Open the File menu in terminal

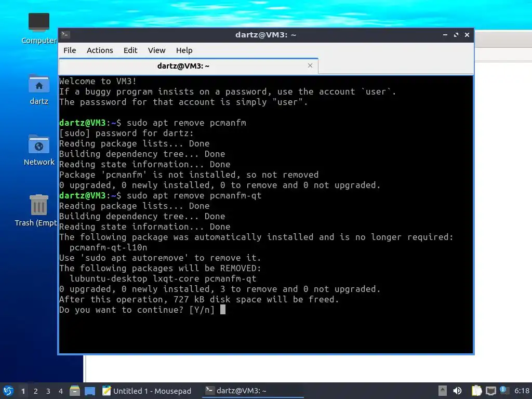[70, 50]
